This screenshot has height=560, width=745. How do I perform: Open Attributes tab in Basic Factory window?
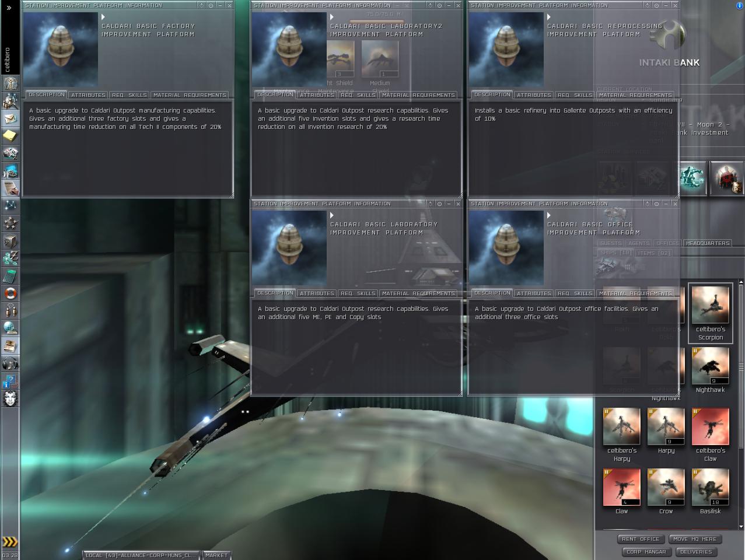tap(88, 95)
